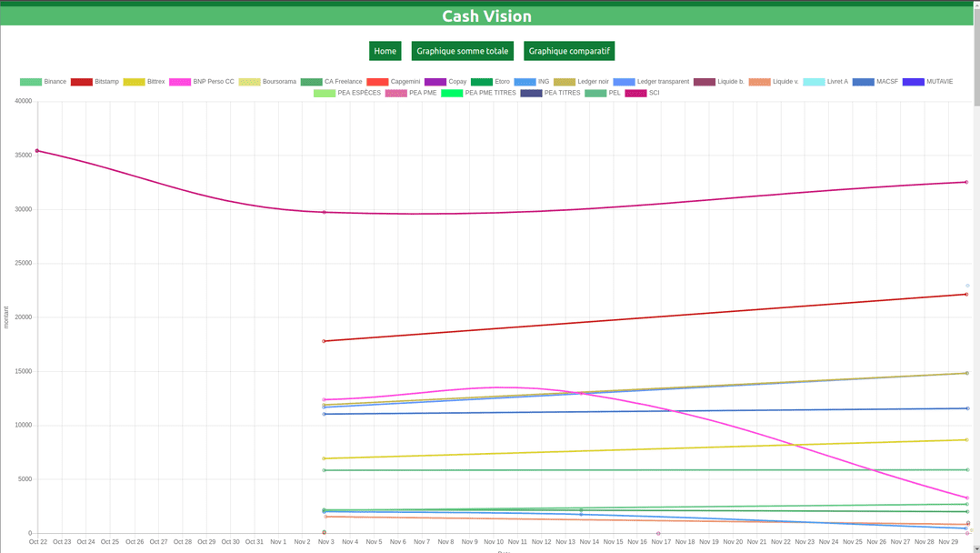Click the Oct 22 x-axis label
The image size is (980, 553).
pos(37,542)
